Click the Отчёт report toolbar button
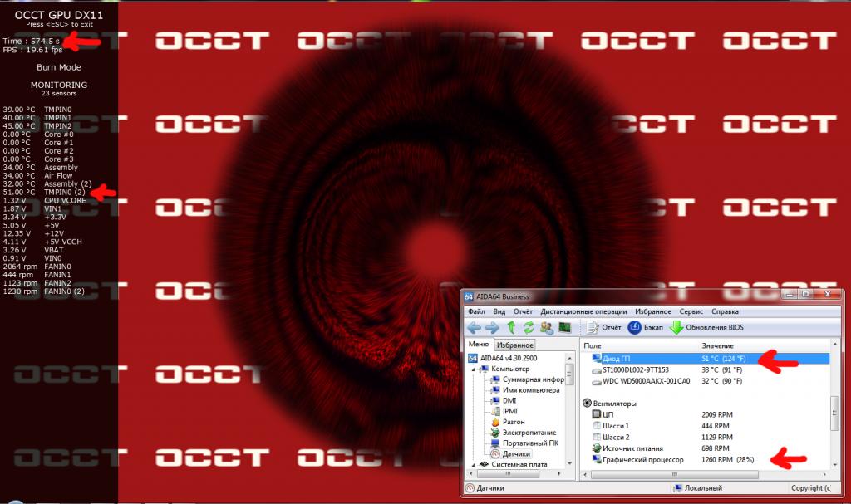Viewport: 851px width, 504px height. [603, 327]
